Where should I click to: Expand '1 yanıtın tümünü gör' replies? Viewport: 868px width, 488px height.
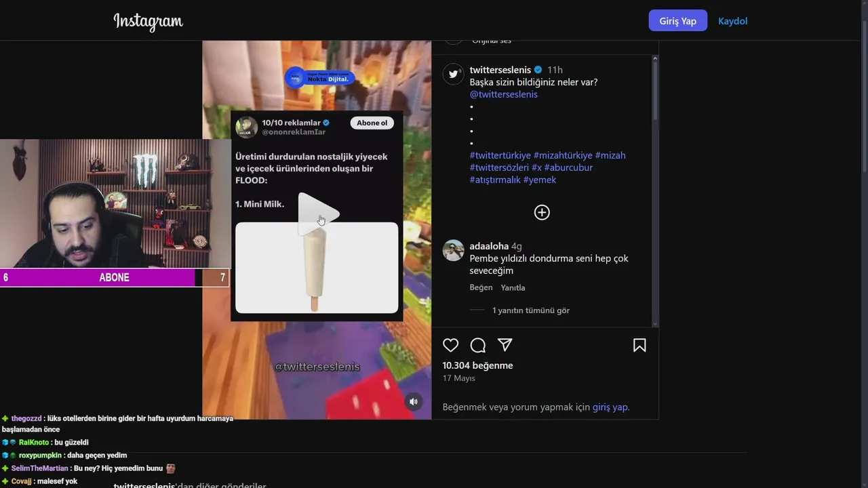click(x=531, y=310)
